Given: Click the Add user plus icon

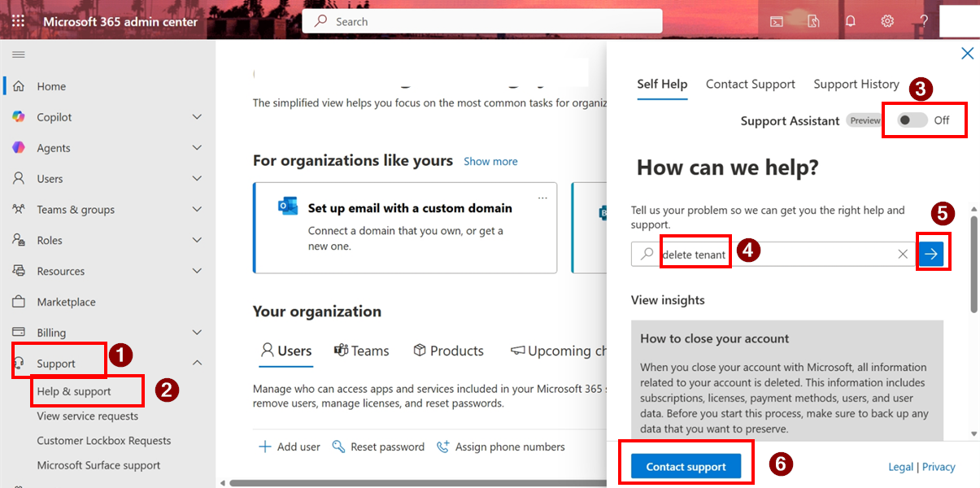Looking at the screenshot, I should click(x=264, y=447).
